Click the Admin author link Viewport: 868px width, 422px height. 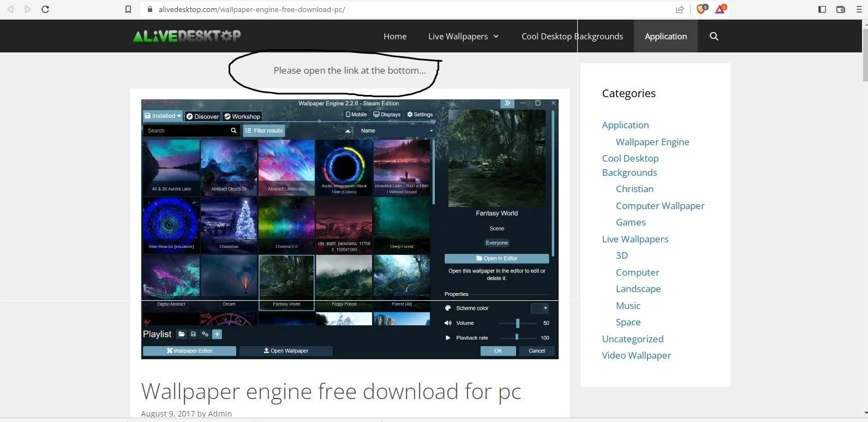point(220,414)
